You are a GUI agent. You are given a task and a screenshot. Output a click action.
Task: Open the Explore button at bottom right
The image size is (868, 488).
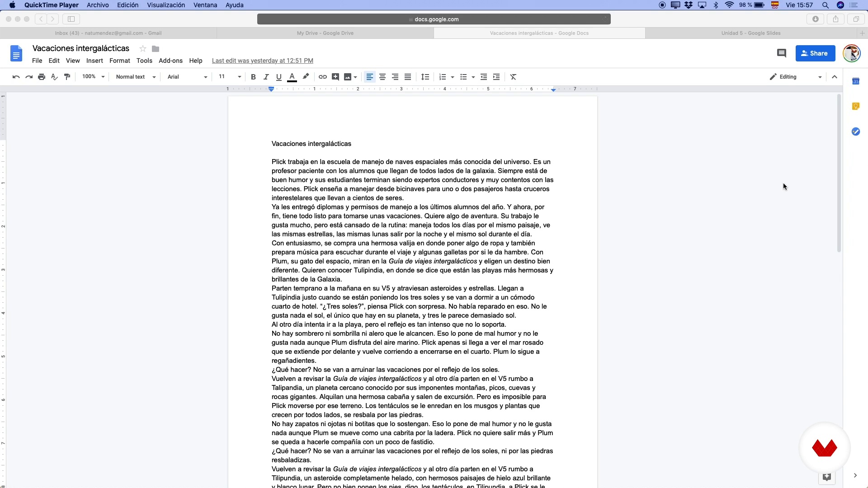tap(827, 477)
